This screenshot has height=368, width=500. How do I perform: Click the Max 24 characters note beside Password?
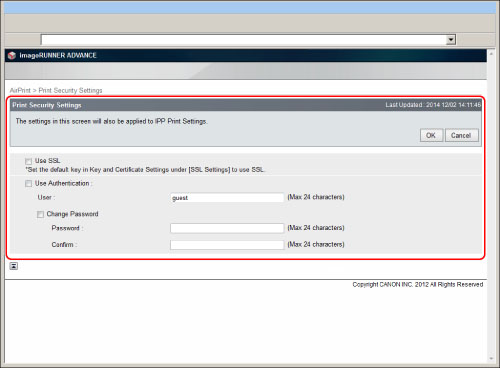coord(316,228)
